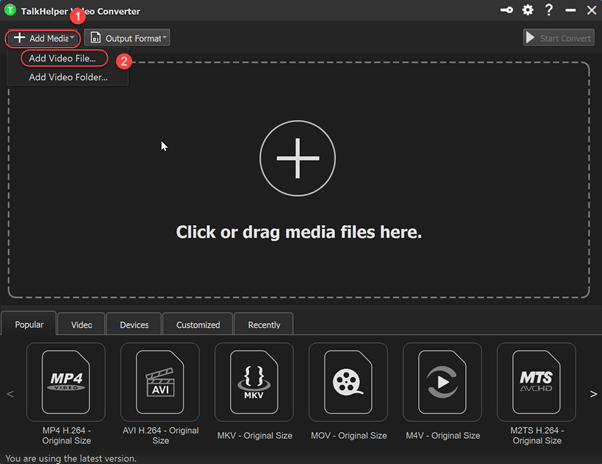The image size is (602, 464).
Task: Open settings with the gear icon
Action: 528,10
